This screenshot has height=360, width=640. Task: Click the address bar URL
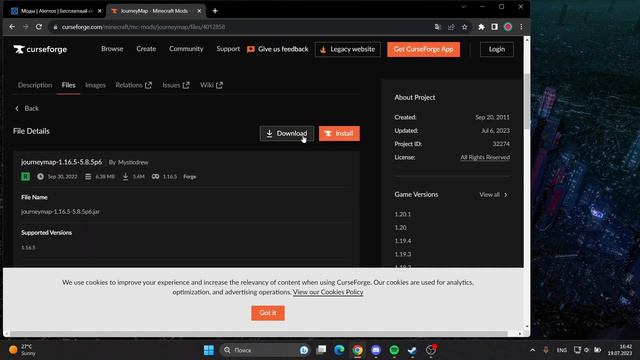[143, 27]
